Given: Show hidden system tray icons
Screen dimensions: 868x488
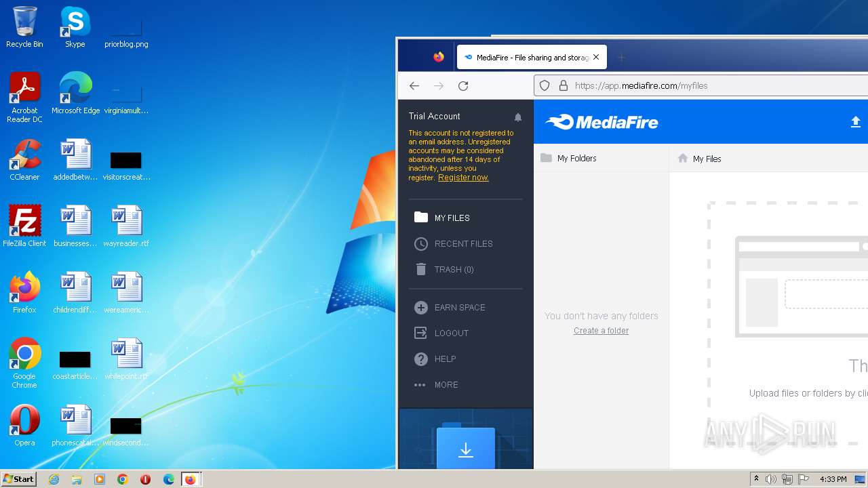Looking at the screenshot, I should coord(757,479).
